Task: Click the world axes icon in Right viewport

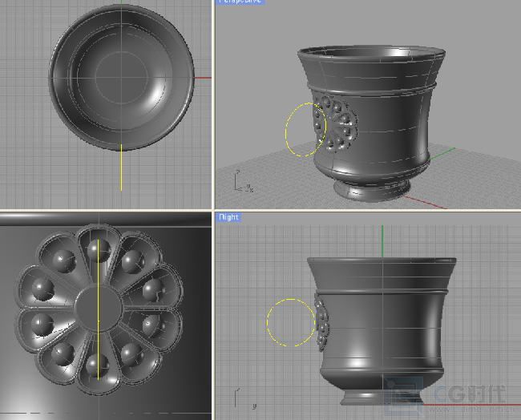Action: (x=244, y=398)
